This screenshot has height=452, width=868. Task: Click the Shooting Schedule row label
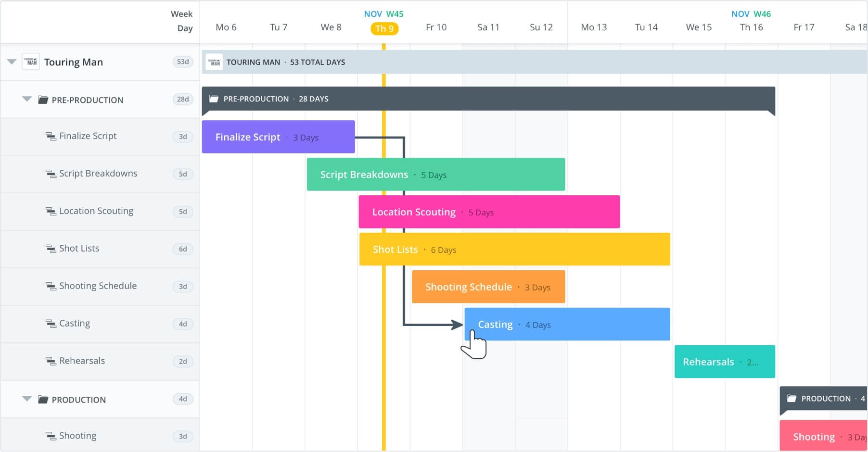98,286
